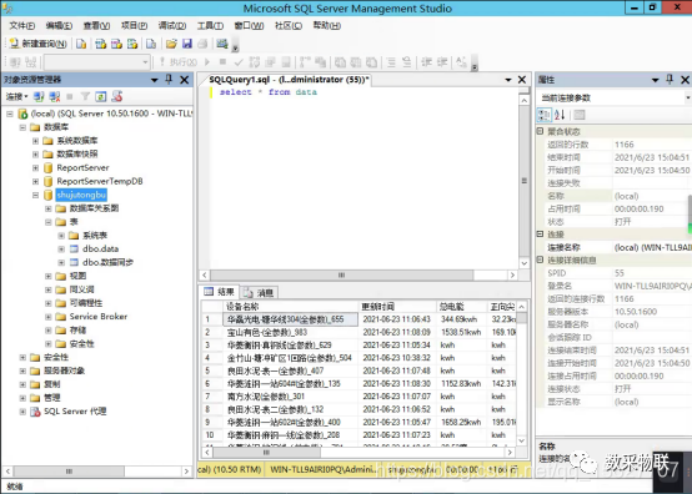
Task: Click the results grid vertical scrollbar
Action: click(522, 375)
